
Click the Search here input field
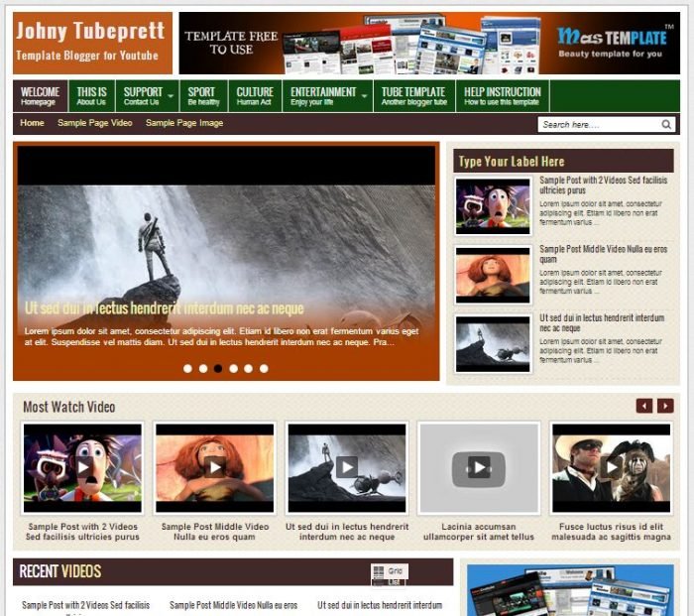point(600,124)
